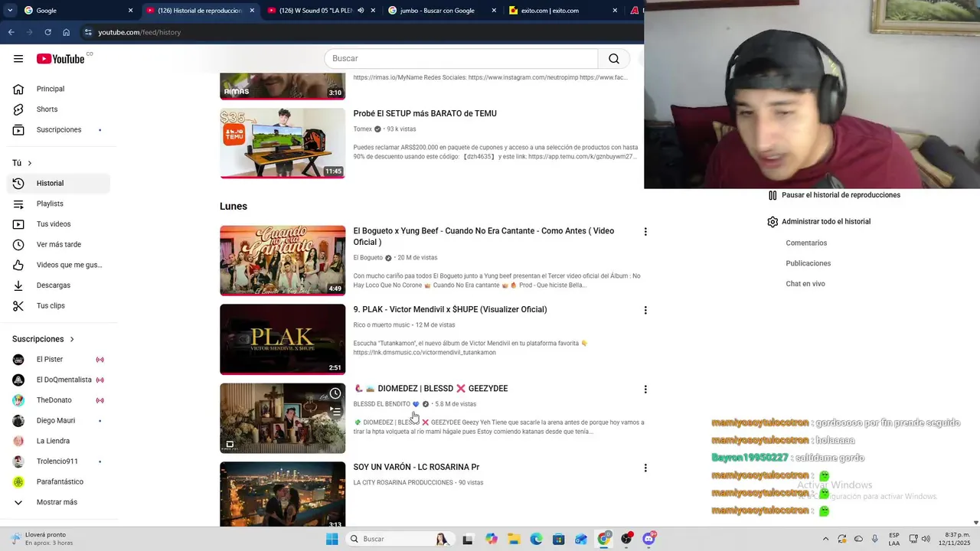Mute the W Sound 05 tab audio
The width and height of the screenshot is (980, 551).
point(361,11)
